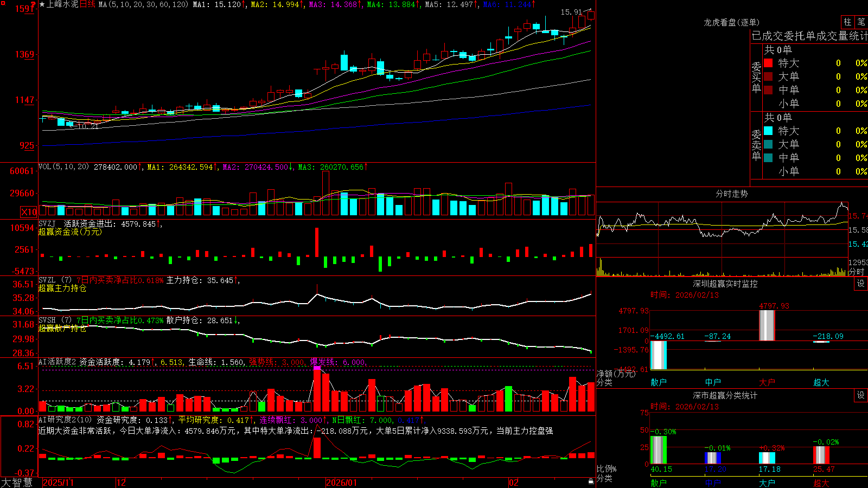Open SVSH (7) indicator label
This screenshot has height=488, width=868.
[55, 320]
